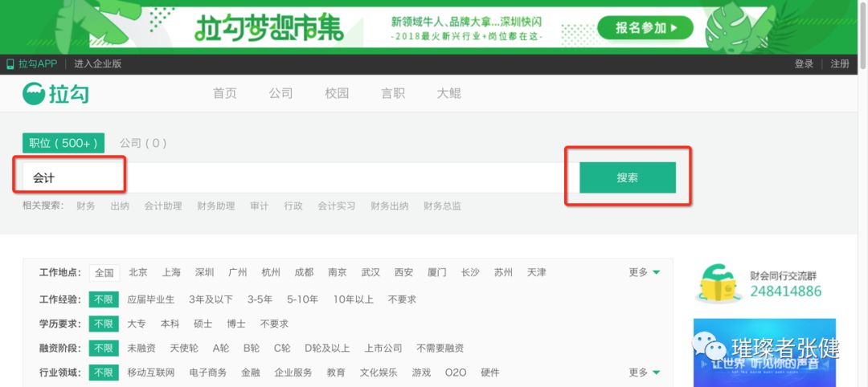Filter work location by 天津
The image size is (868, 387).
click(536, 272)
